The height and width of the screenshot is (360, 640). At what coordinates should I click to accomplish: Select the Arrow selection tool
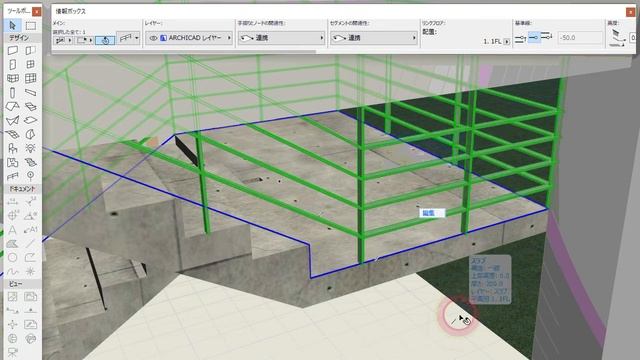point(13,26)
